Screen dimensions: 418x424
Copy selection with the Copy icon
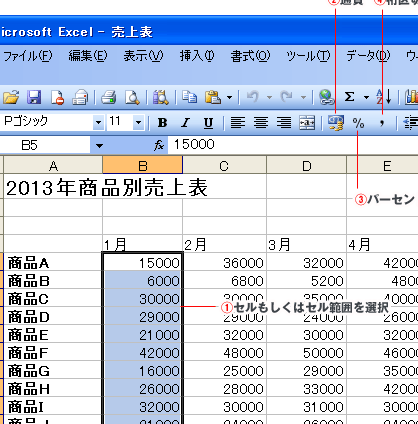189,97
